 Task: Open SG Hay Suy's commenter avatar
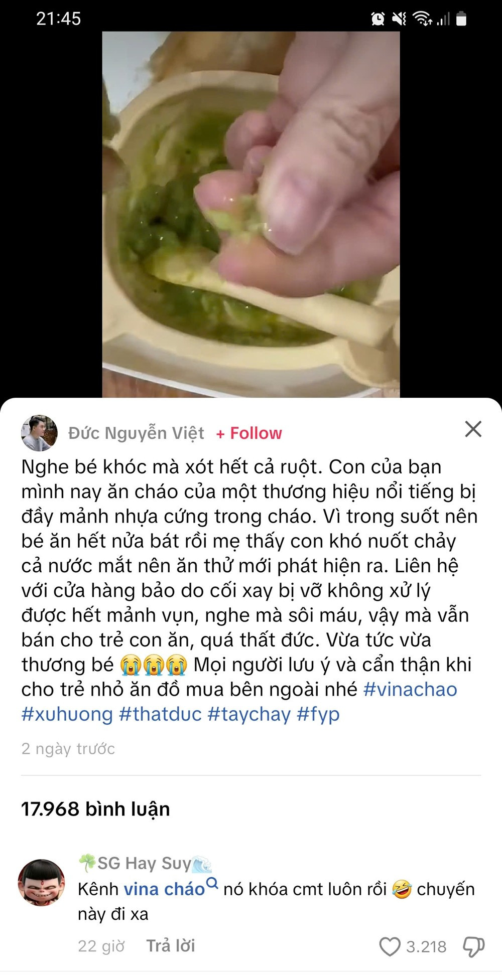pyautogui.click(x=41, y=883)
